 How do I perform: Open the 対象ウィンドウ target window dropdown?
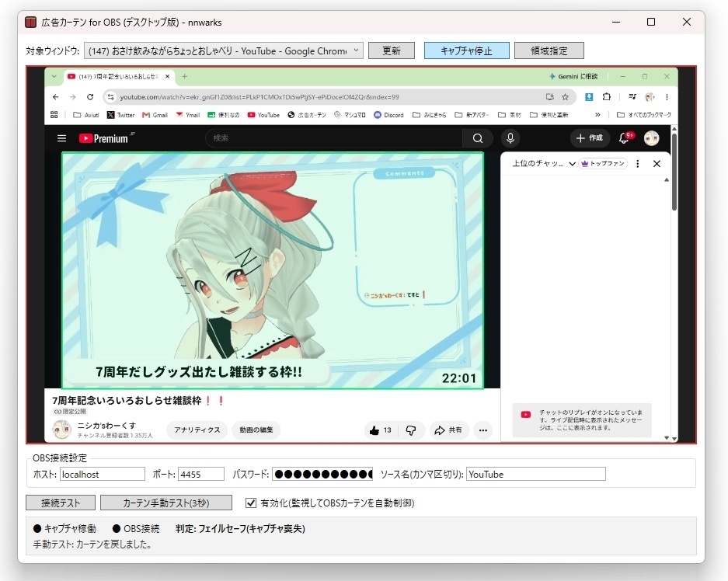pyautogui.click(x=223, y=50)
